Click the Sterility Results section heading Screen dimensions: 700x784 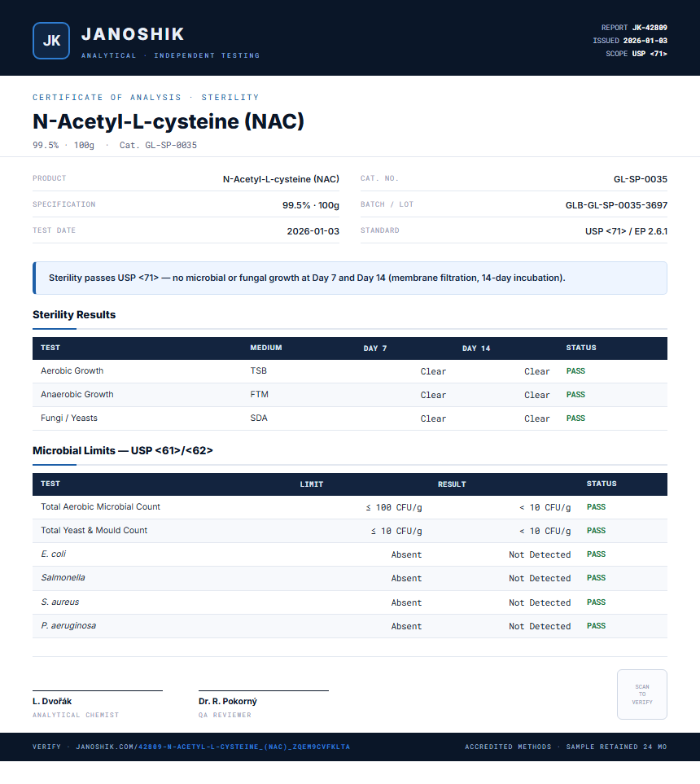(74, 314)
